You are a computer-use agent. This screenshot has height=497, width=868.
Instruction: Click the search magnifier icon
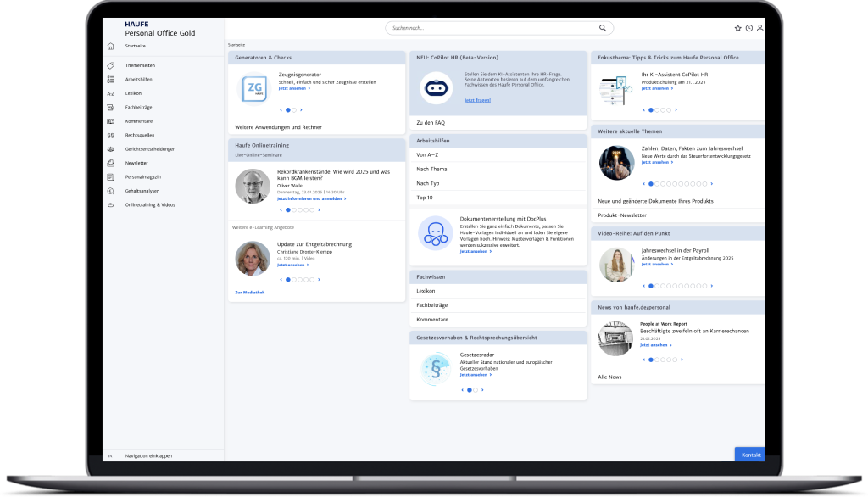(x=603, y=28)
